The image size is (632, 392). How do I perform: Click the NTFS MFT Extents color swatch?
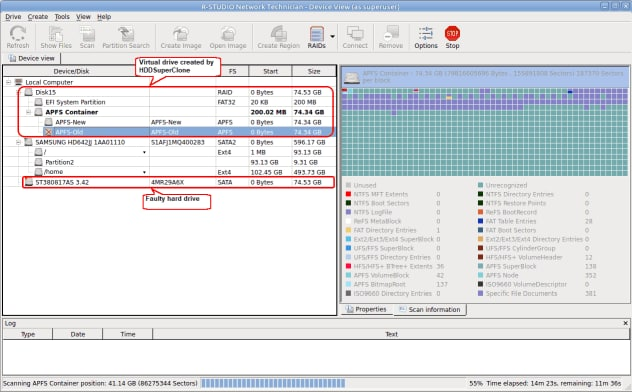click(348, 194)
